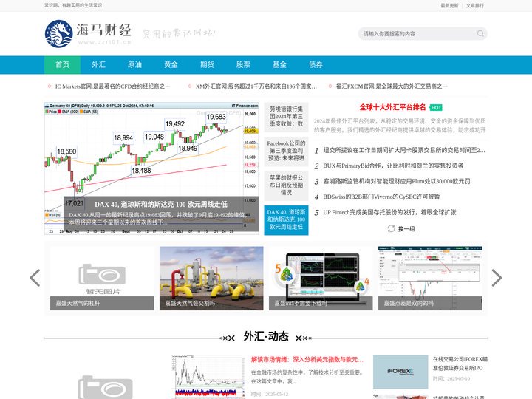Image resolution: width=532 pixels, height=399 pixels.
Task: Go to 期货 section
Action: [x=207, y=64]
